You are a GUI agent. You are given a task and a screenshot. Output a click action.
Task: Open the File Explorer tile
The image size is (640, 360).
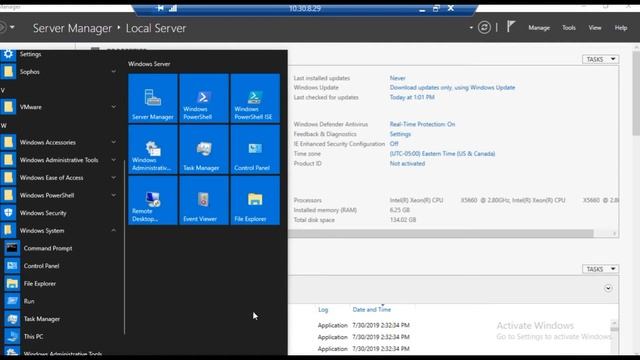tap(255, 200)
